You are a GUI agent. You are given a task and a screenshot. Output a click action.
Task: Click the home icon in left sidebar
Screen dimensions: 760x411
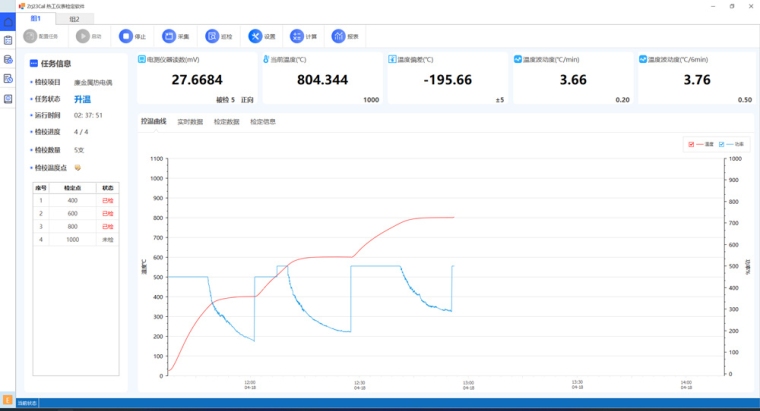tap(8, 22)
